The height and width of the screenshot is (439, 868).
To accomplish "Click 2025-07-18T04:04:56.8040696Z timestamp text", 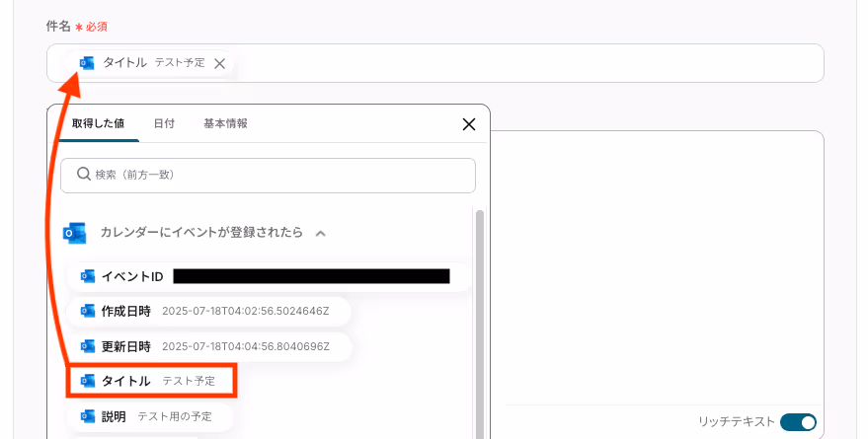I will 246,346.
